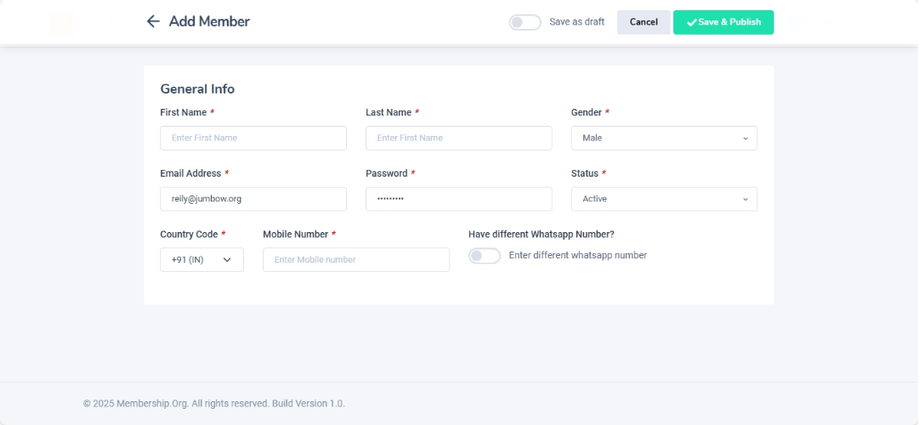Click the Password input field
920x425 pixels.
coord(458,199)
